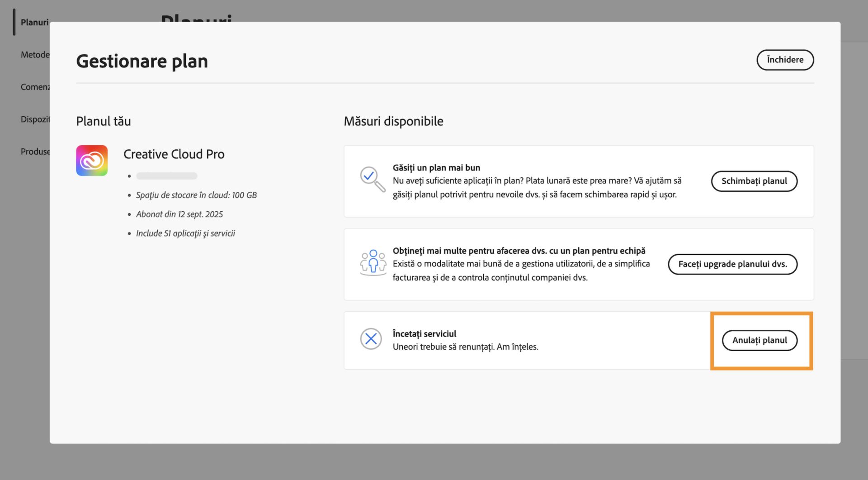Click the team people group icon
Image resolution: width=868 pixels, height=480 pixels.
[373, 262]
